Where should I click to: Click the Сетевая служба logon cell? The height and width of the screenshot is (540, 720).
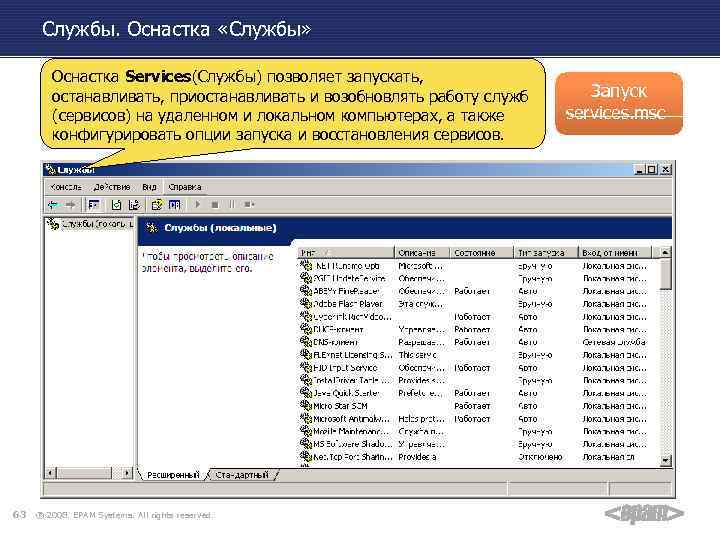pos(614,342)
